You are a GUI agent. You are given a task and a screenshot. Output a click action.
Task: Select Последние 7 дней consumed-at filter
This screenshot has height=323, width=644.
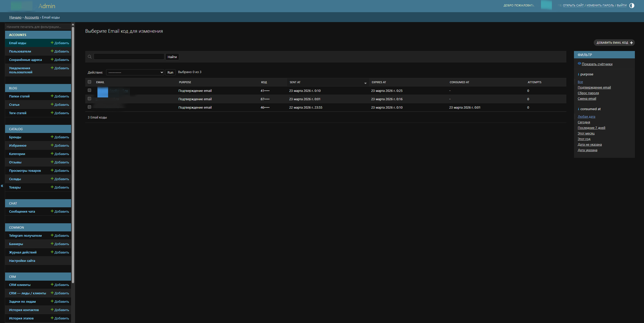(591, 128)
